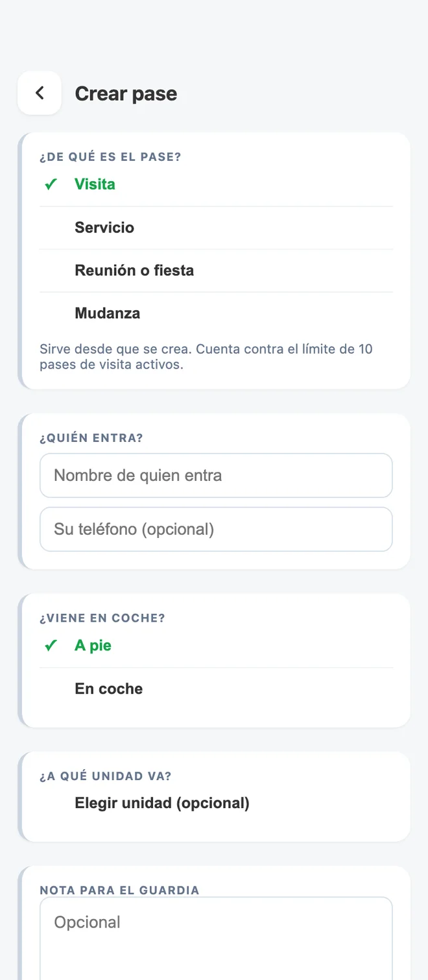Choose Servicio as the pass type
The height and width of the screenshot is (980, 428).
pyautogui.click(x=216, y=228)
